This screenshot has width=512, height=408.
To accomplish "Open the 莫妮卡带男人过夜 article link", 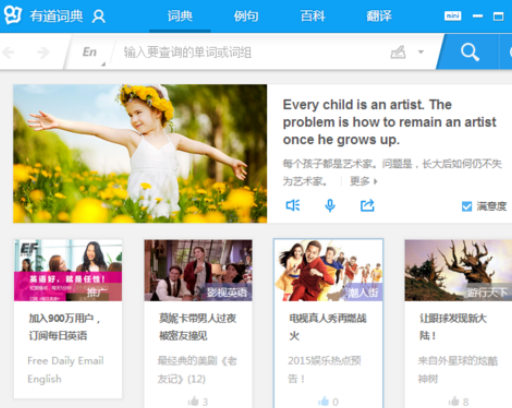I will [x=198, y=327].
